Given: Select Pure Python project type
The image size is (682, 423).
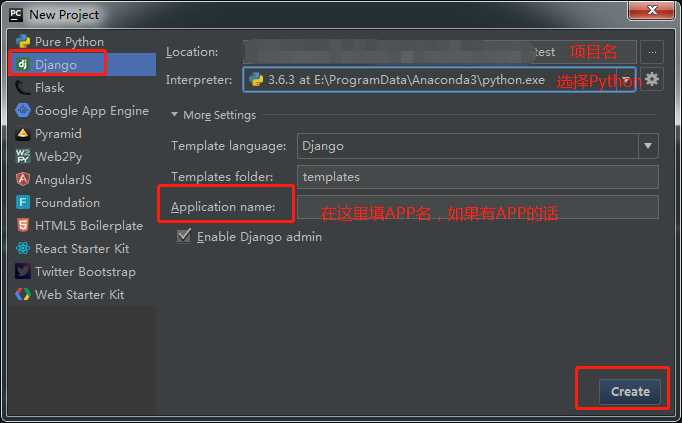Looking at the screenshot, I should pos(83,42).
